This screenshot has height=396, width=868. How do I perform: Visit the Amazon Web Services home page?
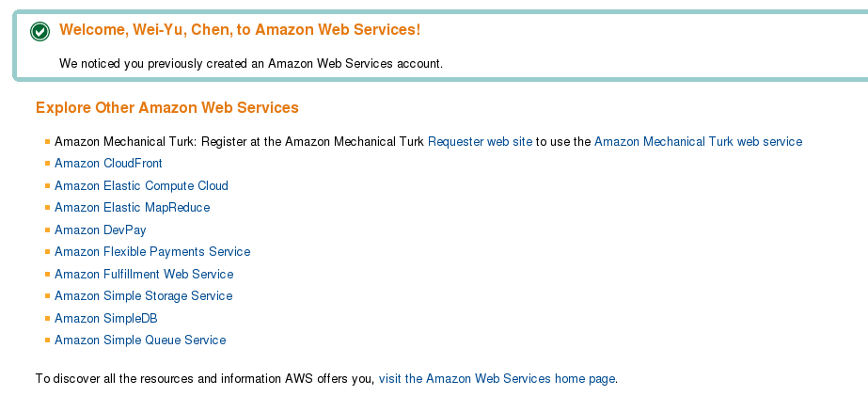pyautogui.click(x=497, y=379)
